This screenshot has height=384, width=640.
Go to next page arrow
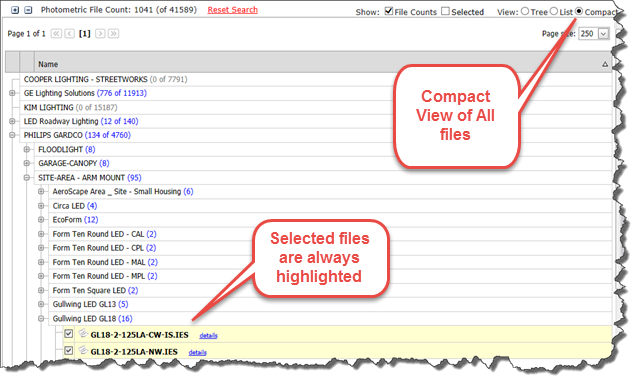pyautogui.click(x=100, y=33)
